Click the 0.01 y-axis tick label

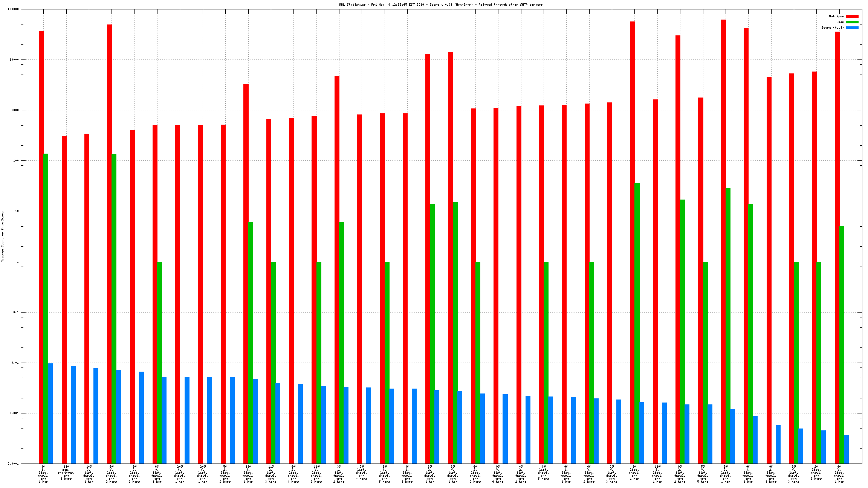[x=14, y=363]
